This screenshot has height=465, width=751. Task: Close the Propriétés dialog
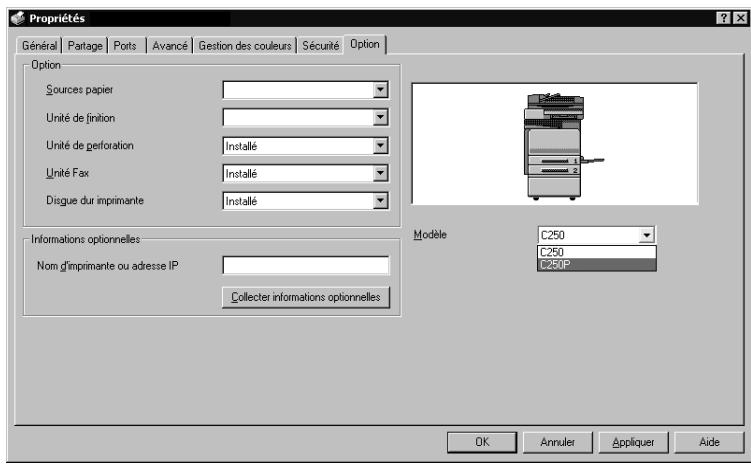point(740,18)
